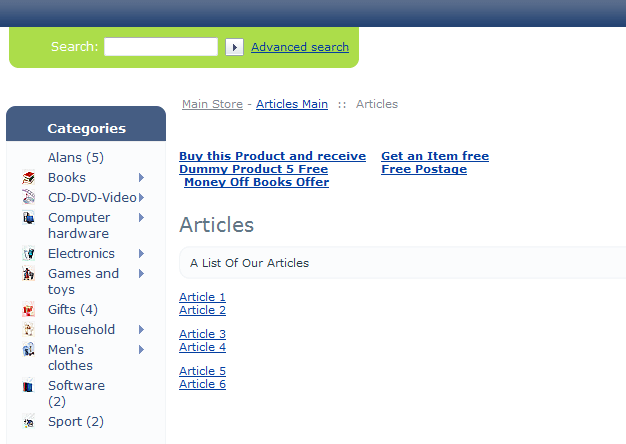Expand the Electronics submenu arrow
The height and width of the screenshot is (444, 626).
(x=141, y=254)
